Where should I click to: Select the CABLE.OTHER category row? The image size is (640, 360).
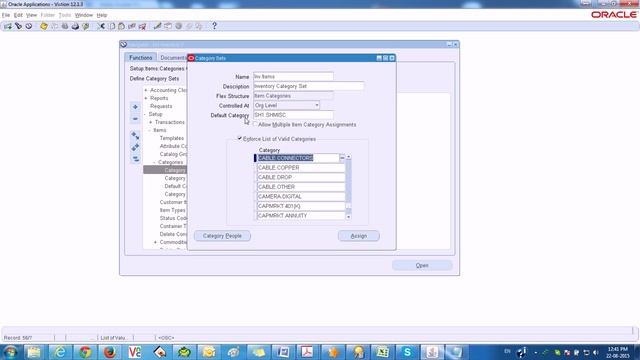[x=301, y=187]
